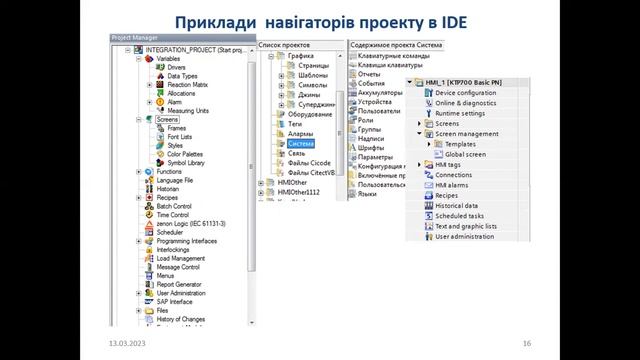Click the Report Generator icon
The image size is (640, 360).
(x=149, y=284)
